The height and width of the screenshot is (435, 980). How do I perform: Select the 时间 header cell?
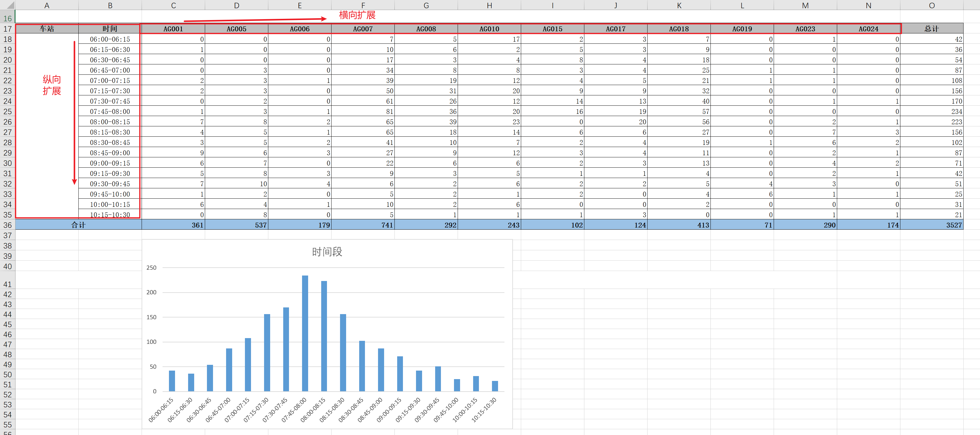click(x=110, y=29)
